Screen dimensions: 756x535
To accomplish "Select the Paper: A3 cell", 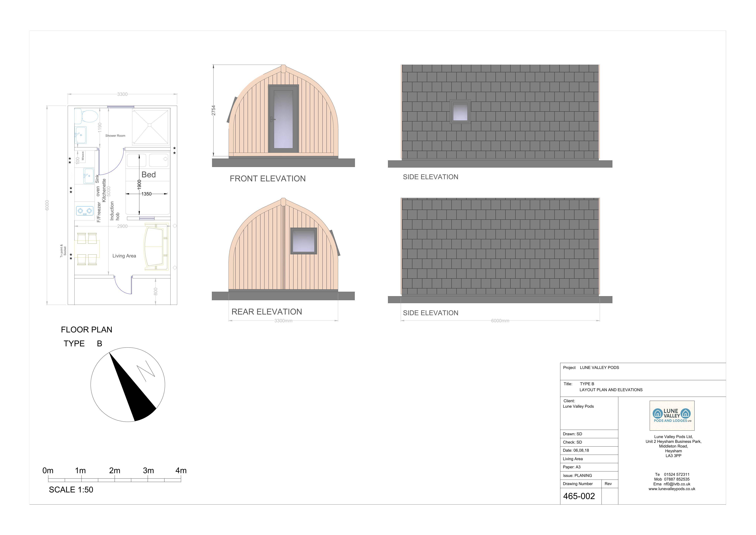I will (x=589, y=467).
